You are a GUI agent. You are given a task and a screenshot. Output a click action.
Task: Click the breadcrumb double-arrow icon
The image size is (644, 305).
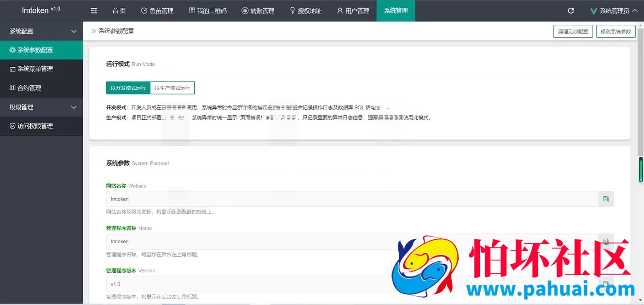[x=94, y=31]
